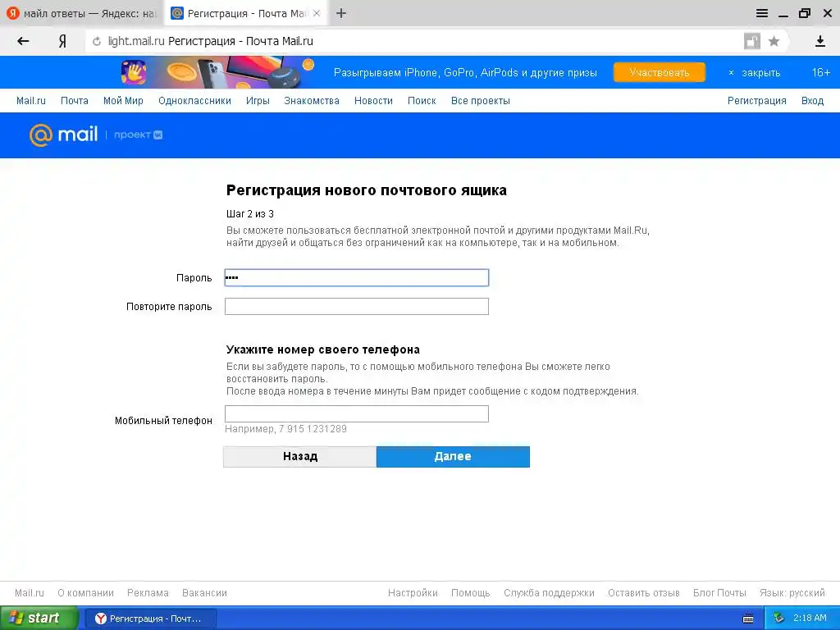This screenshot has height=630, width=840.
Task: Click heading Регистрация нового почтового ящика
Action: pos(367,190)
